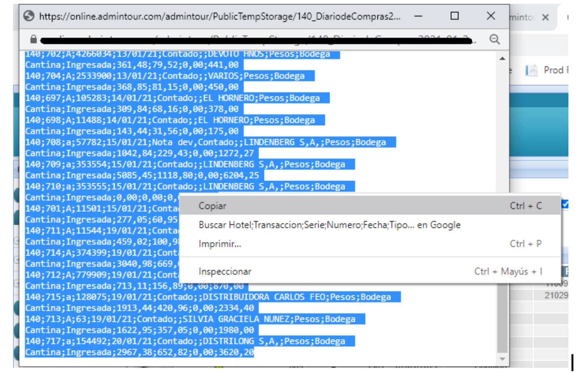Select the Buscar en Google menu entry
The height and width of the screenshot is (373, 588).
coord(329,225)
